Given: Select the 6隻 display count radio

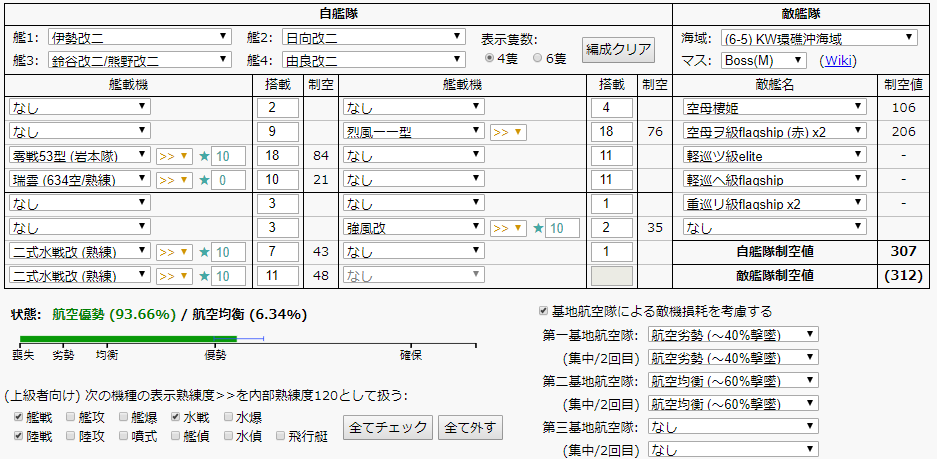Looking at the screenshot, I should pos(537,58).
